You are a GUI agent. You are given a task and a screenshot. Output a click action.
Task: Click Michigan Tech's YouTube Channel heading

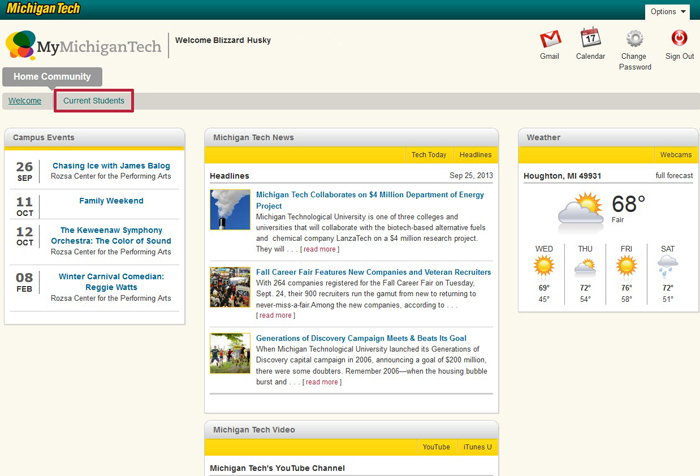click(x=277, y=468)
